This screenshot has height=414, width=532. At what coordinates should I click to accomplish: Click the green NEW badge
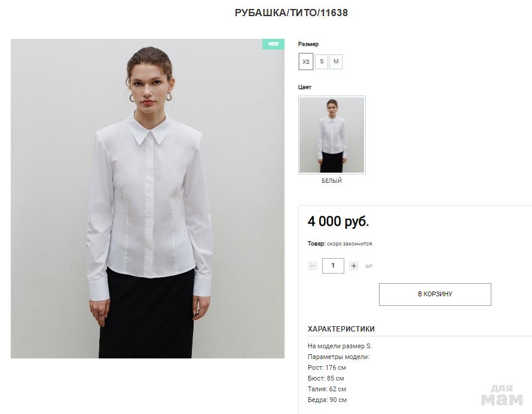click(273, 44)
